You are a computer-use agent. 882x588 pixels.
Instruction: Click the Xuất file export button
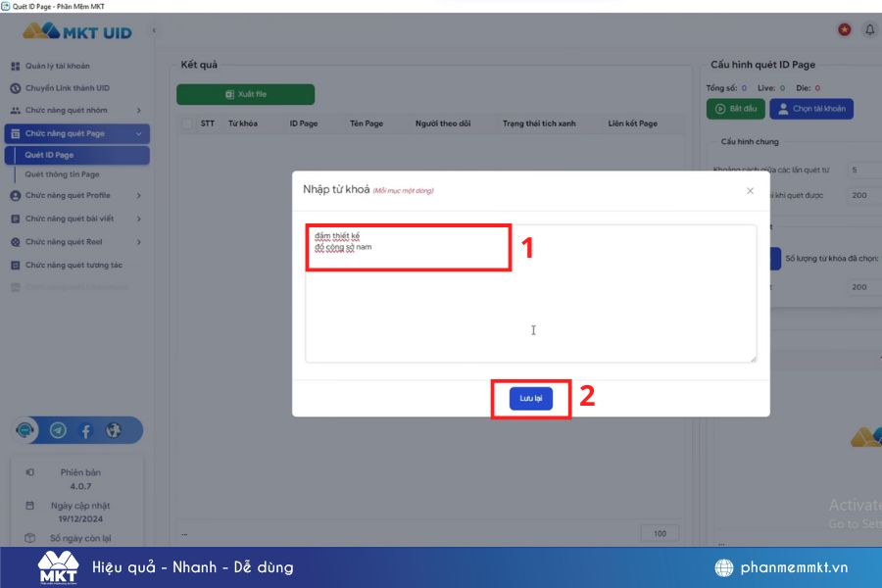[x=246, y=94]
